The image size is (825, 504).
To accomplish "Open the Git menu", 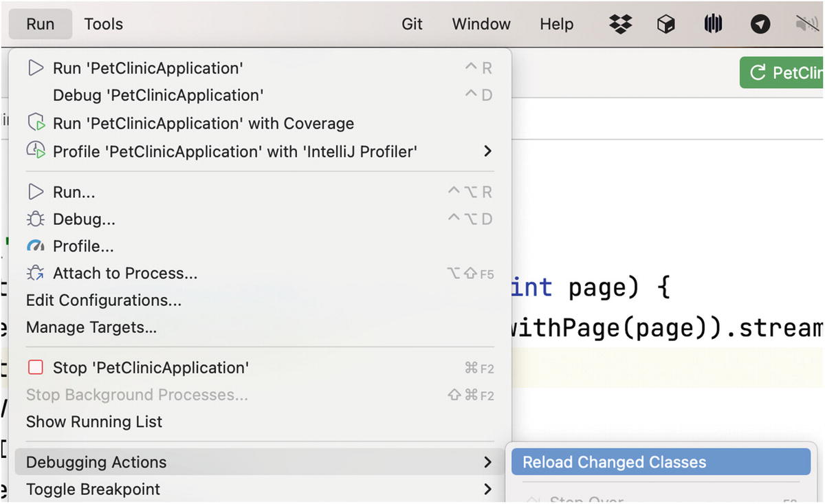I will tap(412, 24).
